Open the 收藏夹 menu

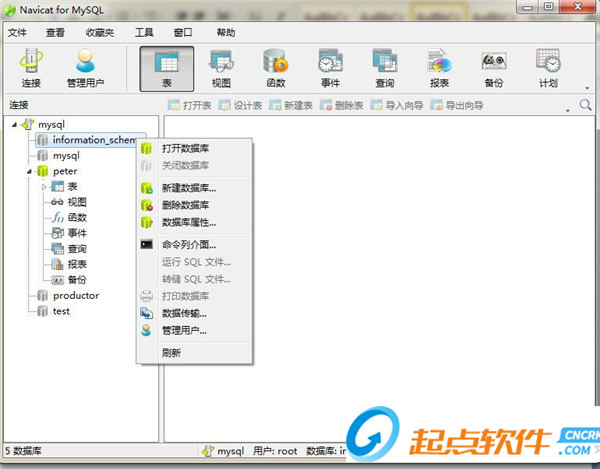click(x=100, y=33)
